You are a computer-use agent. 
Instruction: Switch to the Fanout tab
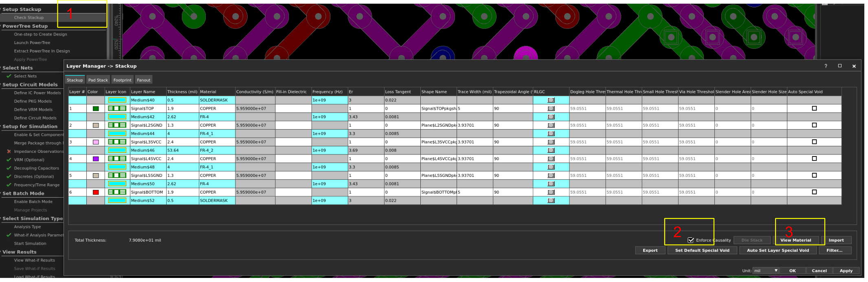[143, 80]
